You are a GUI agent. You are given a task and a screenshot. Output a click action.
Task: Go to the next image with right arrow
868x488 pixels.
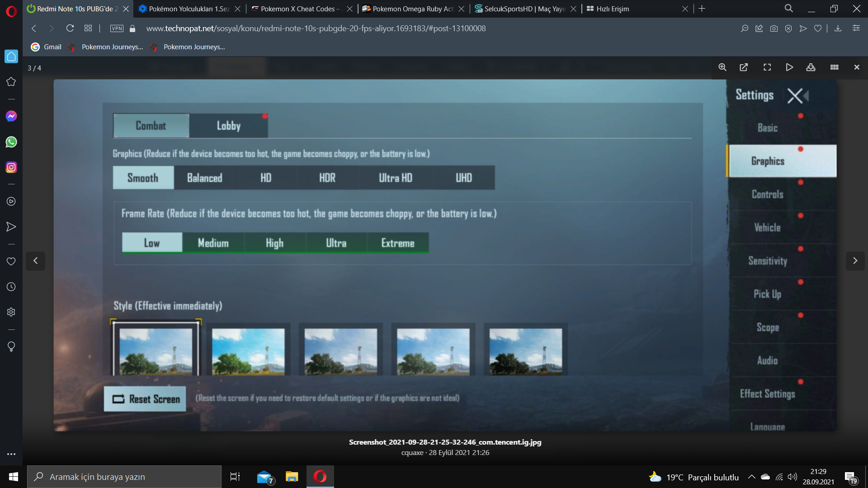(x=855, y=261)
